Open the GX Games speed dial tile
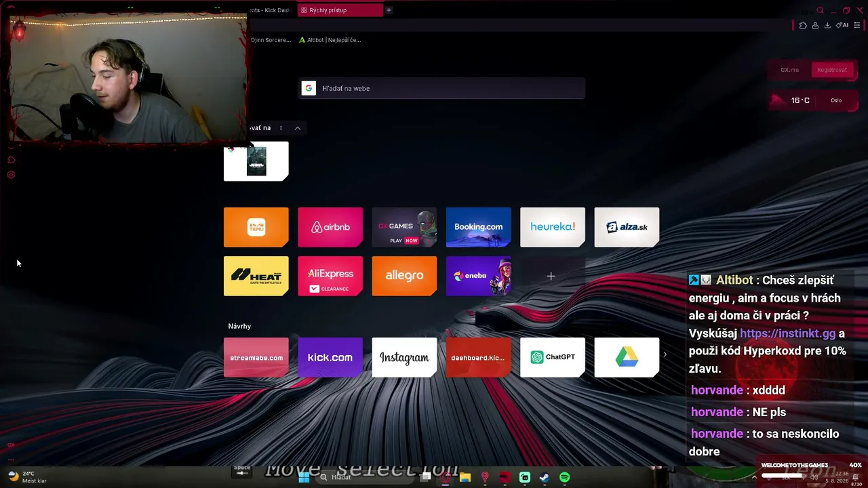The image size is (868, 488). [x=404, y=227]
